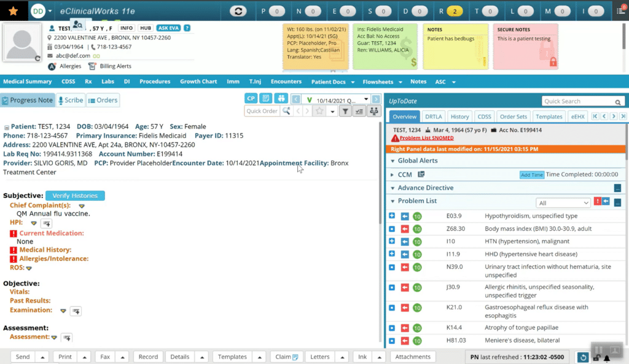Click the red alert icon in Problem List header

pyautogui.click(x=597, y=201)
